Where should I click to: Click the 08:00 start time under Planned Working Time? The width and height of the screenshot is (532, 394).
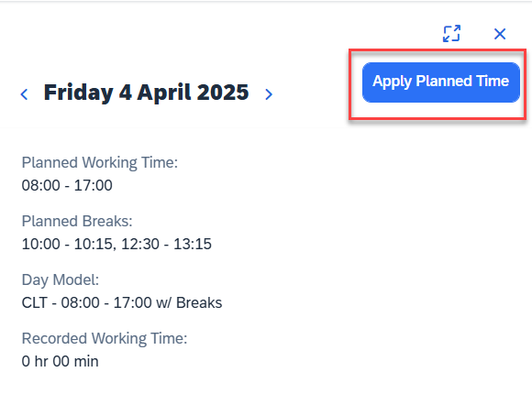(40, 185)
